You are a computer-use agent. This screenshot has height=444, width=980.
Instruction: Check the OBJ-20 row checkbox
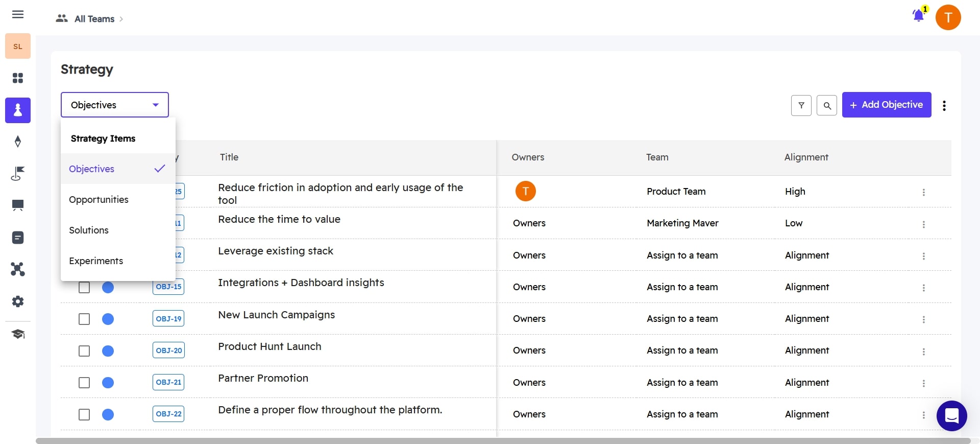pos(84,351)
